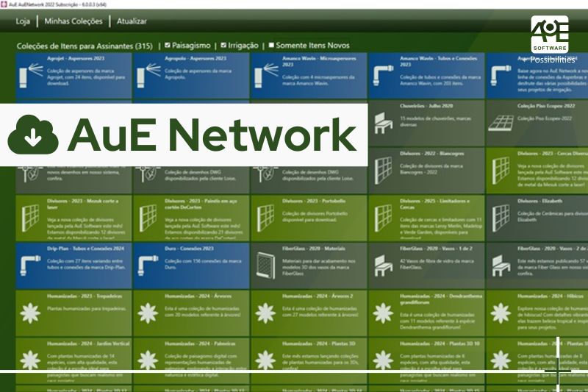The width and height of the screenshot is (588, 392).
Task: Click the Chuveirões Julho 2020 shower icon
Action: [x=383, y=121]
